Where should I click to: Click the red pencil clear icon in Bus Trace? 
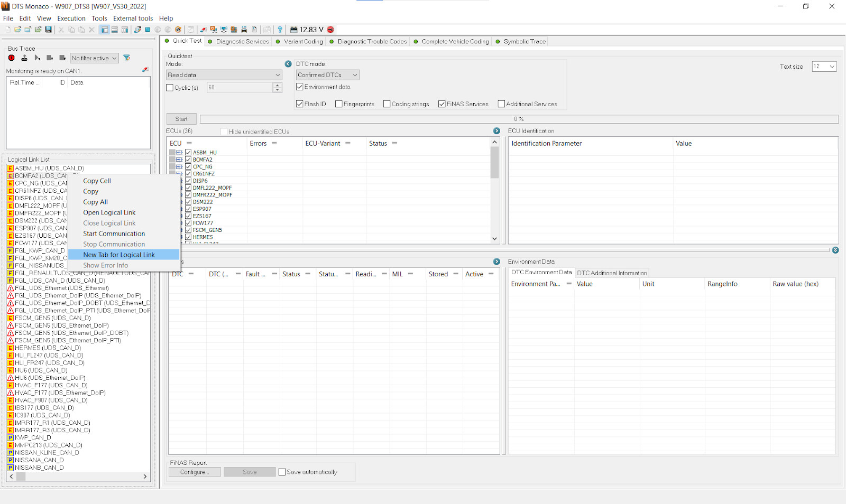(x=145, y=70)
